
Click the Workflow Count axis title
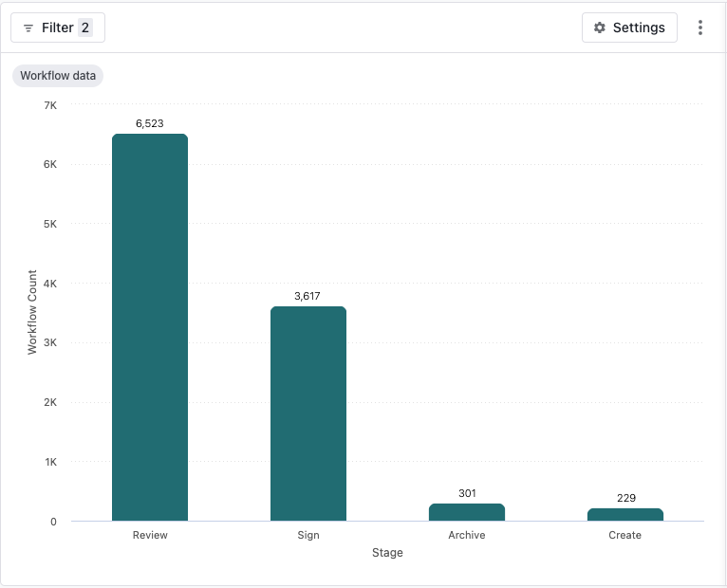click(x=32, y=312)
